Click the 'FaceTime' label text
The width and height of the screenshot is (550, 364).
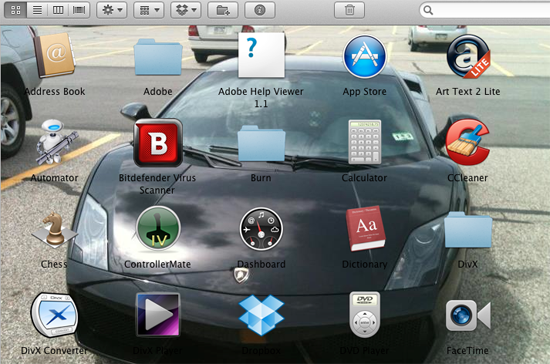click(468, 350)
